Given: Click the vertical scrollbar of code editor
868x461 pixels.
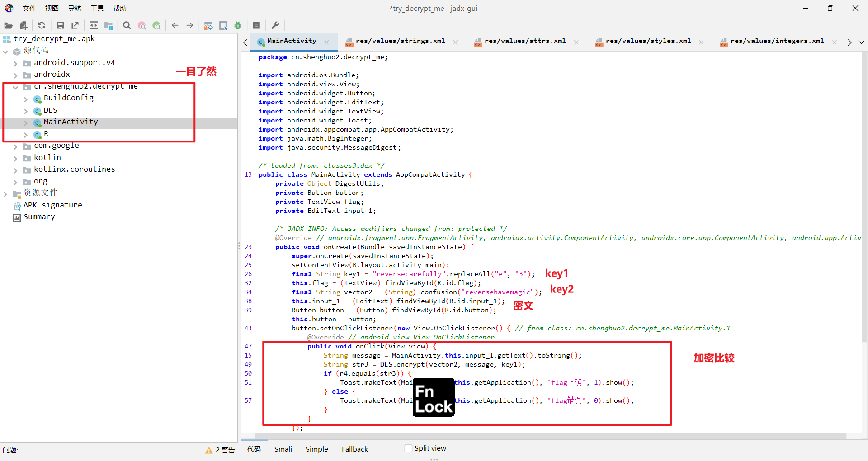Looking at the screenshot, I should point(864,197).
